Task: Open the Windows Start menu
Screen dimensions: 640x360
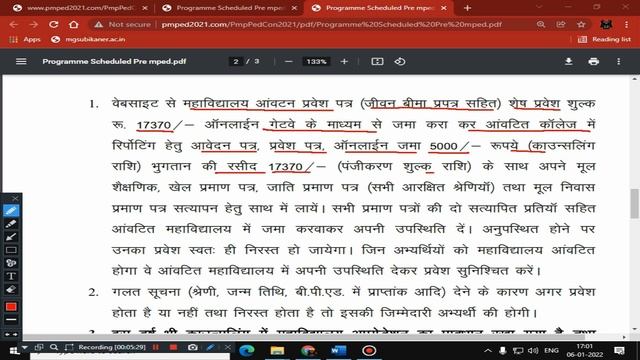Action: click(14, 351)
